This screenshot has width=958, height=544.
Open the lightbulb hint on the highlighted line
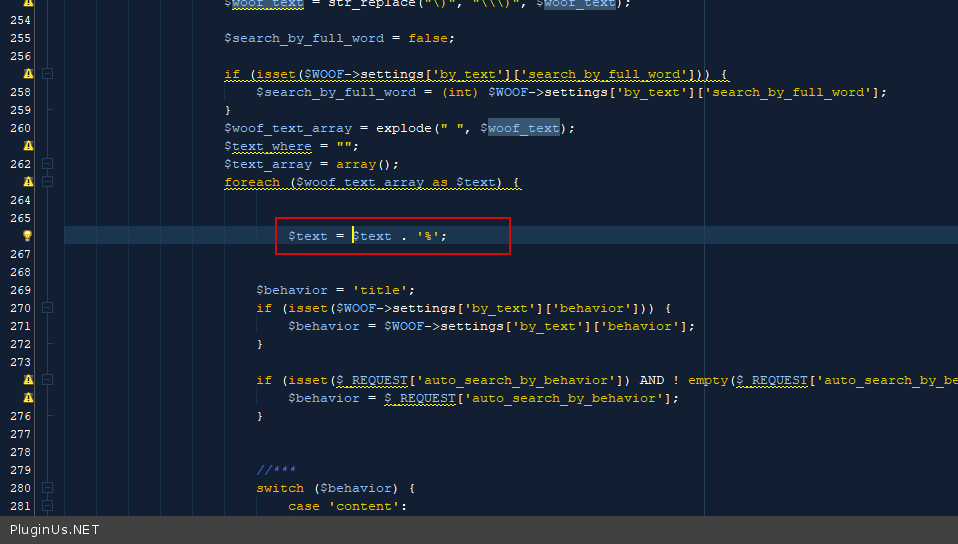[28, 236]
